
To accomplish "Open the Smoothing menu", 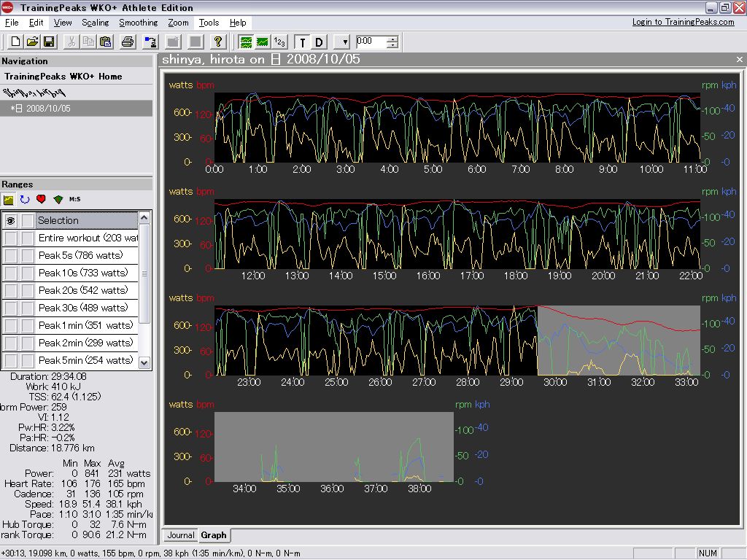I will tap(138, 23).
